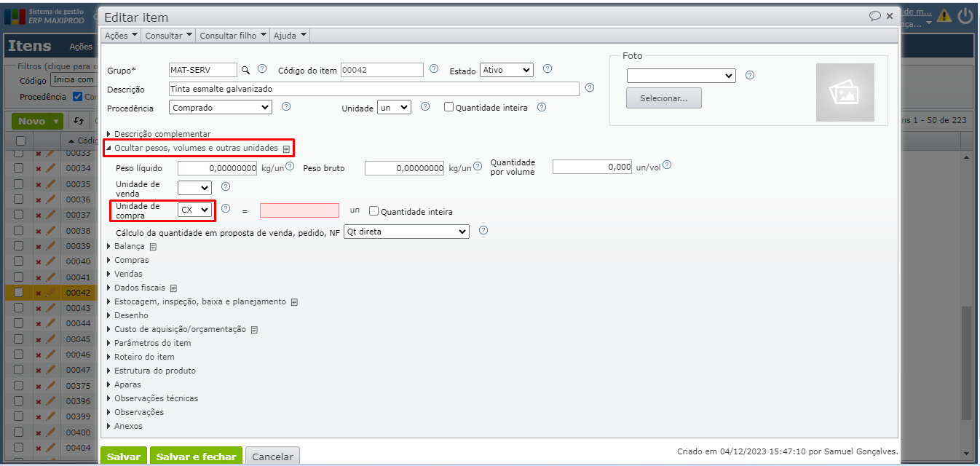Screen dimensions: 980x466
Task: Check the row checkbox for item 00042
Action: pyautogui.click(x=19, y=293)
